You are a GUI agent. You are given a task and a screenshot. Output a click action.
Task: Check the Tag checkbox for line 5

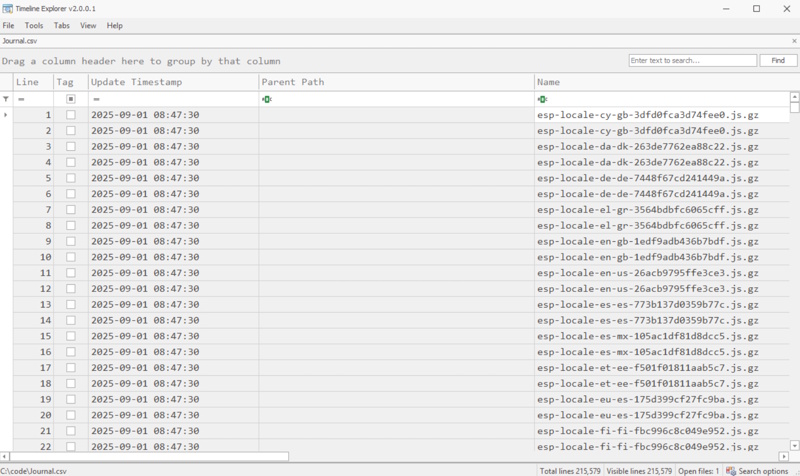pos(71,178)
